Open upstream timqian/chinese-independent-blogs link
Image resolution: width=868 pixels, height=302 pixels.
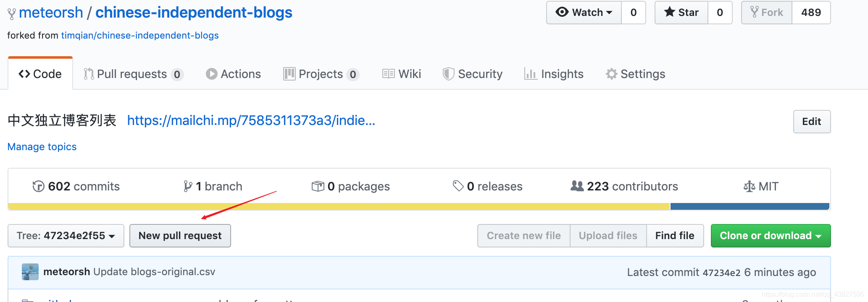point(140,35)
